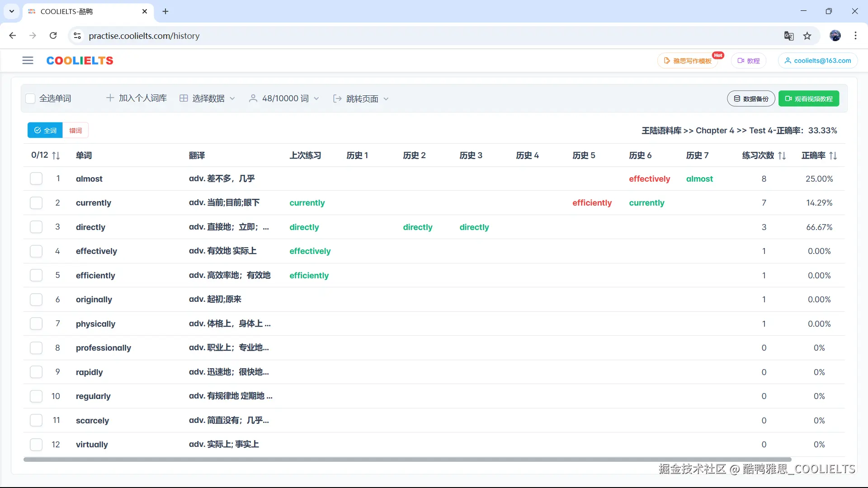Click red effectively in history 6

(649, 178)
